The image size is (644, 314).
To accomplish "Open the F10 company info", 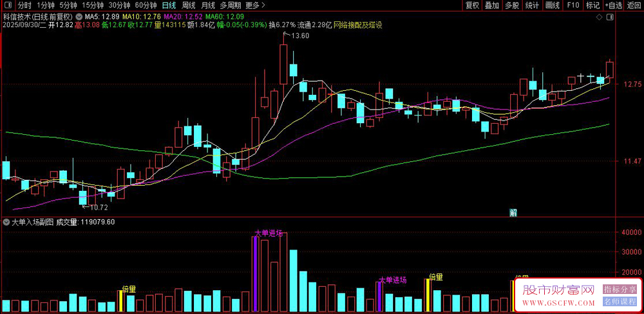I will coord(573,5).
